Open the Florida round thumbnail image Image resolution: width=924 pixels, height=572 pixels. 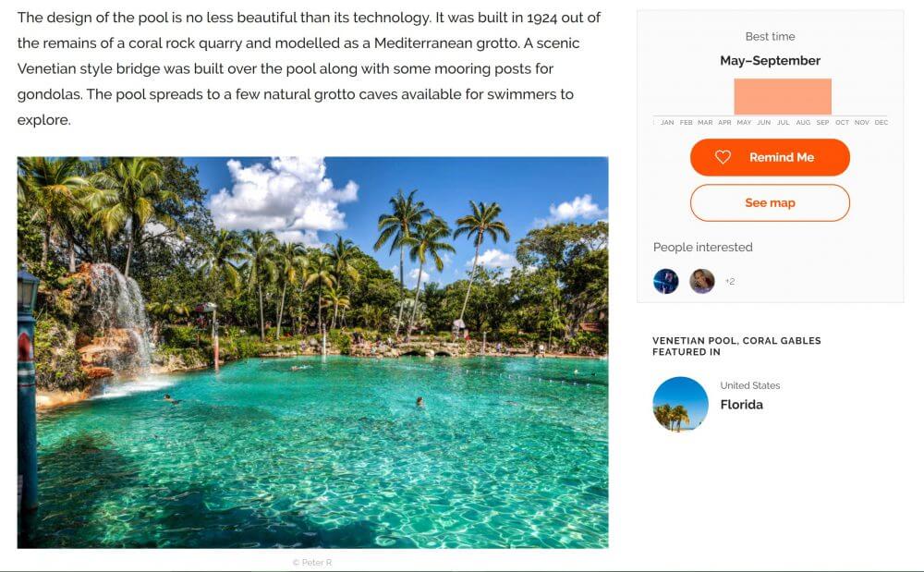tap(680, 404)
